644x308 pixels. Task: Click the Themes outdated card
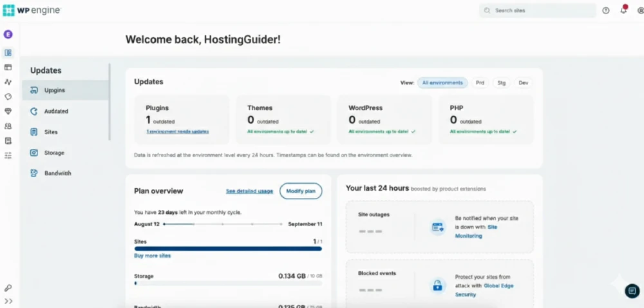point(283,120)
